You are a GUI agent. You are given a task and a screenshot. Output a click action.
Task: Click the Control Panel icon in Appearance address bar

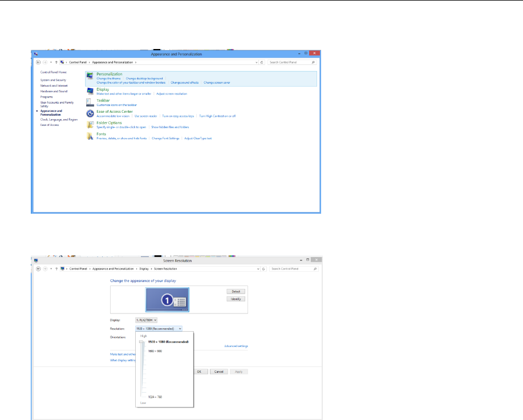62,62
